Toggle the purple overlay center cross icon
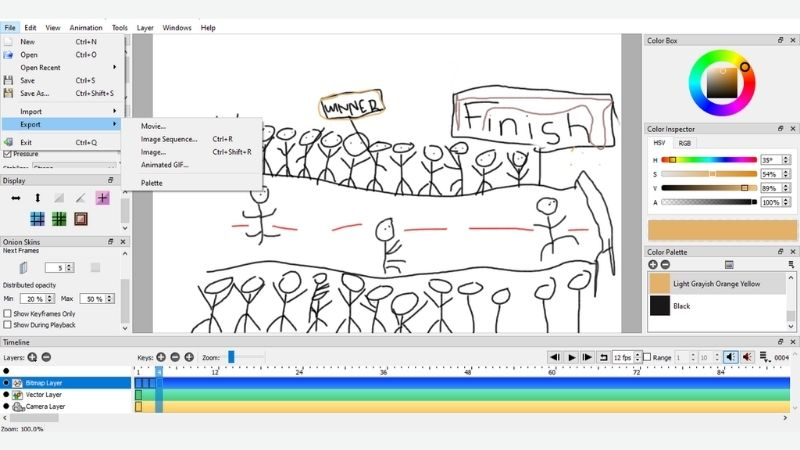This screenshot has height=450, width=800. coord(103,198)
